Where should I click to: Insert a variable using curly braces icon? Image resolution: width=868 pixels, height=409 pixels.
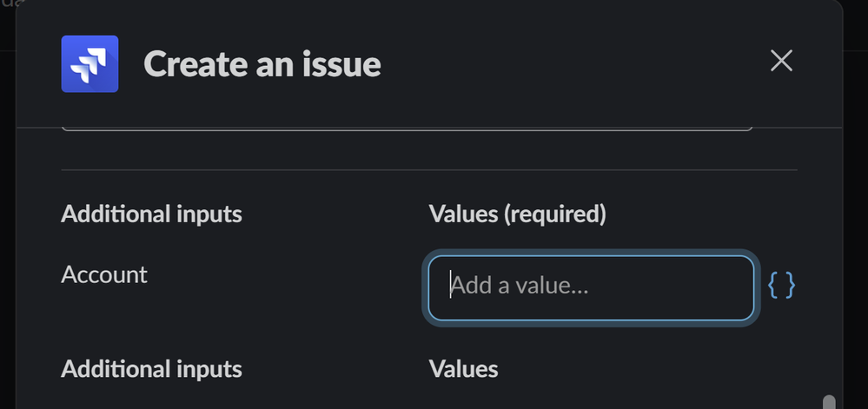pos(782,286)
